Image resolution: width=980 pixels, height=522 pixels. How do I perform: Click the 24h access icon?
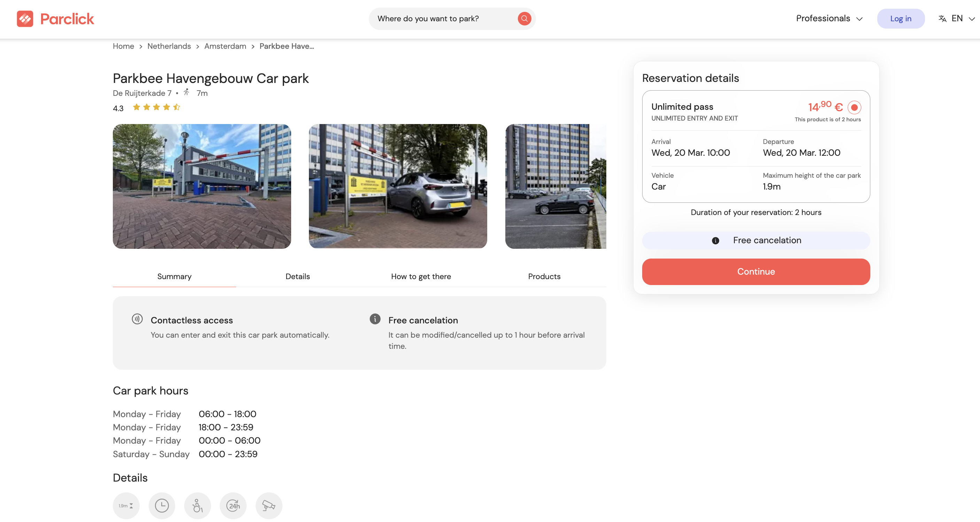pyautogui.click(x=233, y=506)
